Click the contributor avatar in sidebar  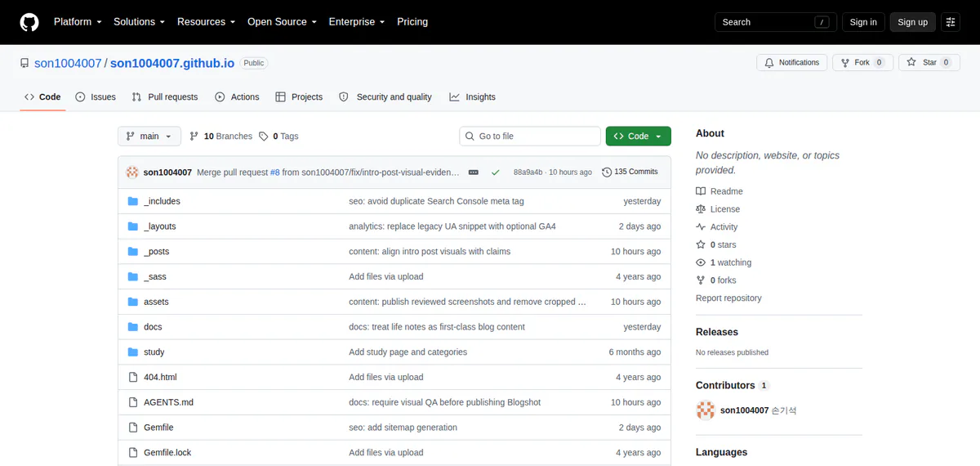point(706,410)
